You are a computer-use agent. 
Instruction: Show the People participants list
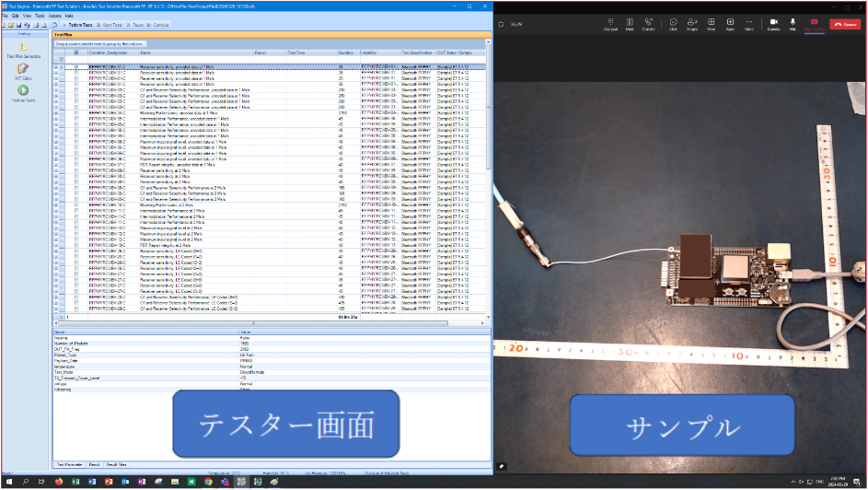click(x=691, y=23)
